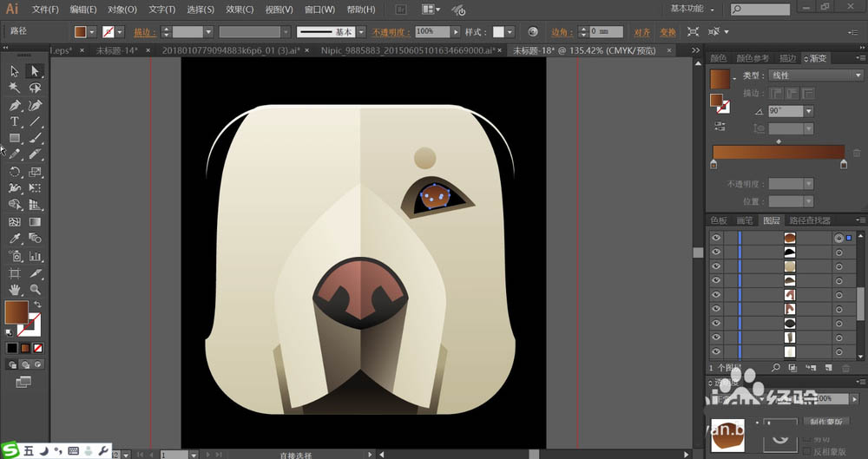868x459 pixels.
Task: Swap fill and stroke colors arrow
Action: [37, 305]
